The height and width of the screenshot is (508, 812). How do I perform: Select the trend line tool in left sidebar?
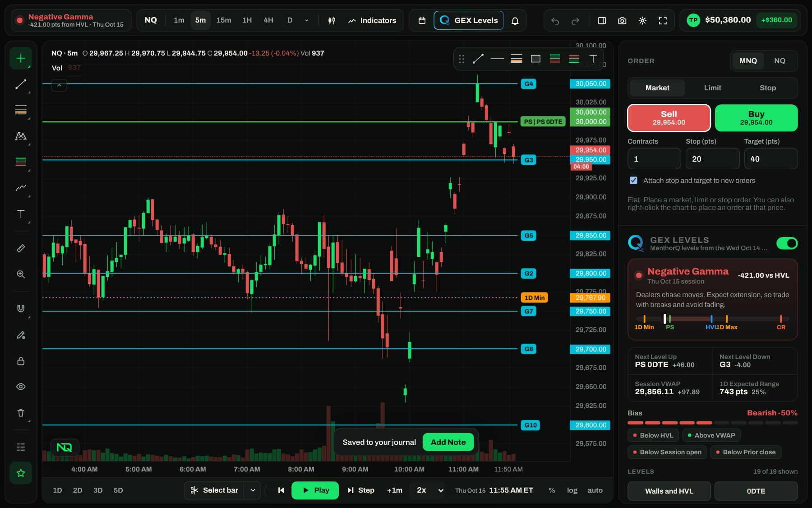21,84
